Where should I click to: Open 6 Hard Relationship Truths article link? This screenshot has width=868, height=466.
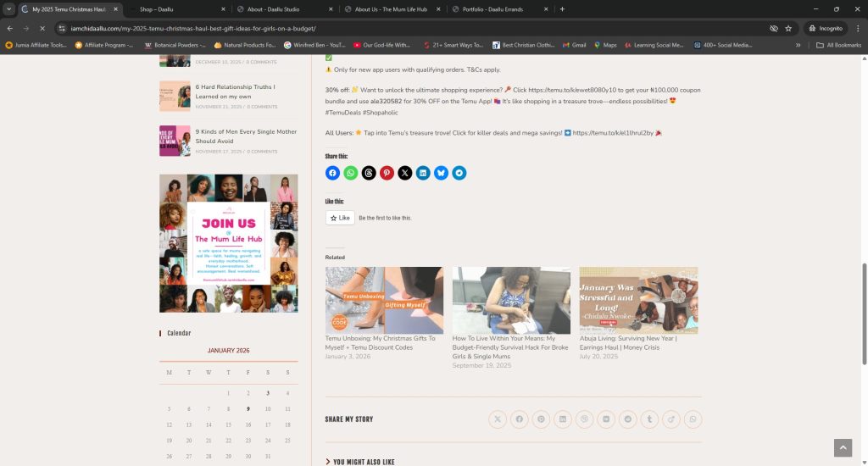pos(235,91)
